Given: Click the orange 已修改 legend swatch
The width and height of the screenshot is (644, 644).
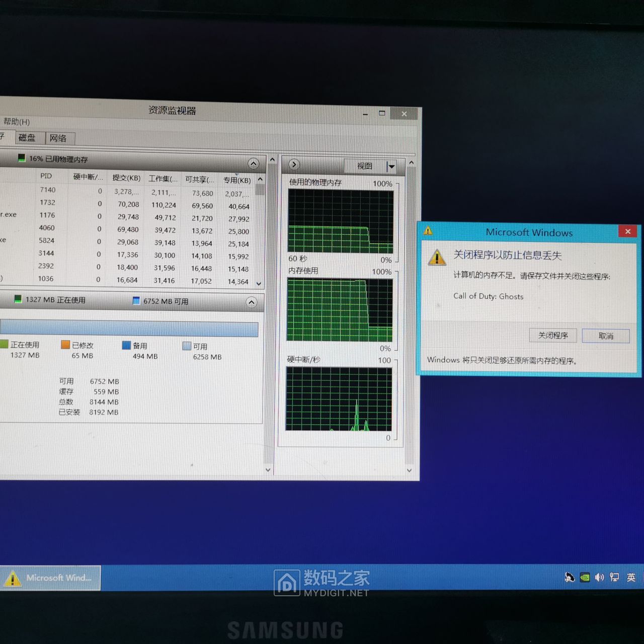Looking at the screenshot, I should (x=65, y=345).
